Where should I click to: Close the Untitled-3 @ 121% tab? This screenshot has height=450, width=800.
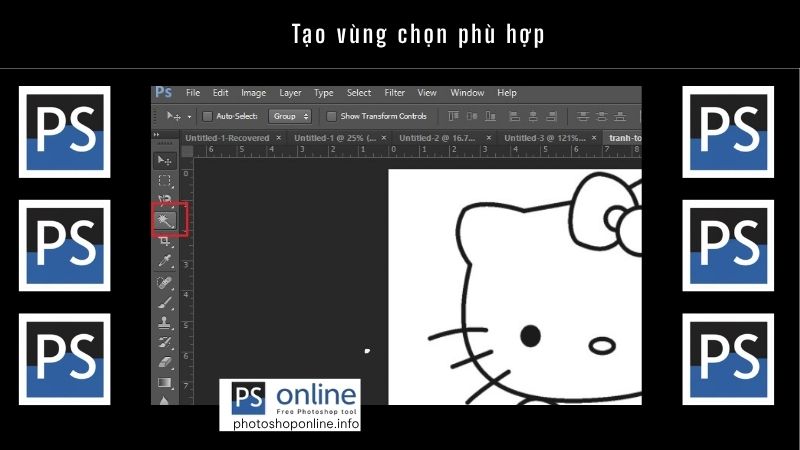point(594,138)
